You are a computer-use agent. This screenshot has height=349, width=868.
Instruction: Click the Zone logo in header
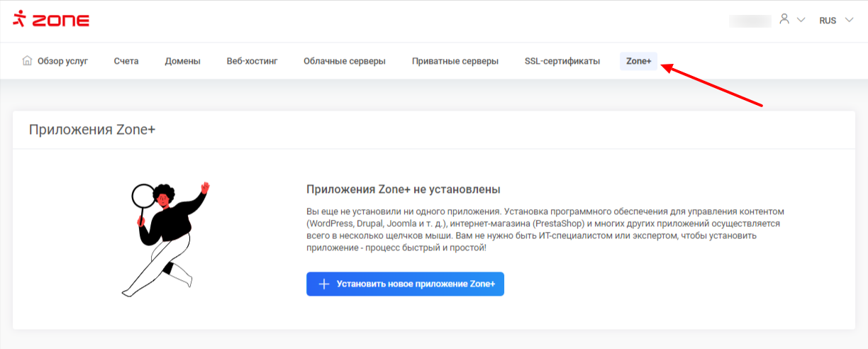[x=50, y=20]
